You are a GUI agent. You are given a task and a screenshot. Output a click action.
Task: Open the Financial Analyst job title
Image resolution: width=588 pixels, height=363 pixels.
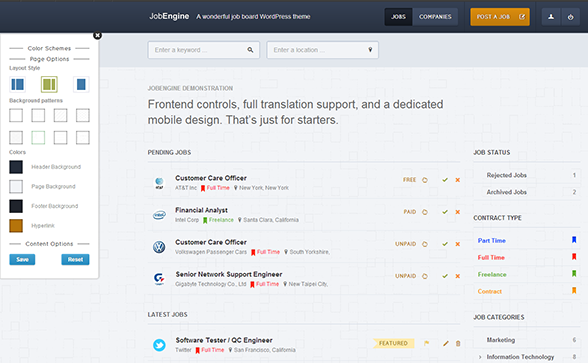coord(201,210)
